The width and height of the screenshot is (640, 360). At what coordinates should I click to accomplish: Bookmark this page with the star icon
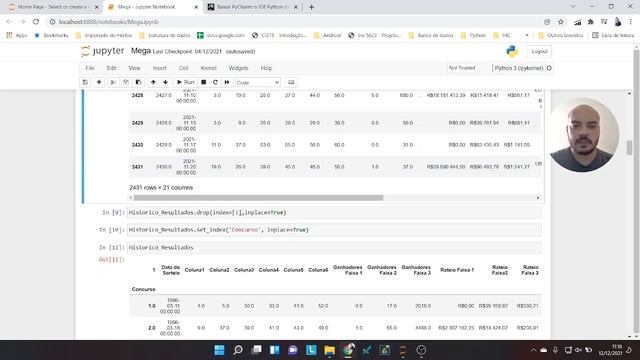coord(561,22)
